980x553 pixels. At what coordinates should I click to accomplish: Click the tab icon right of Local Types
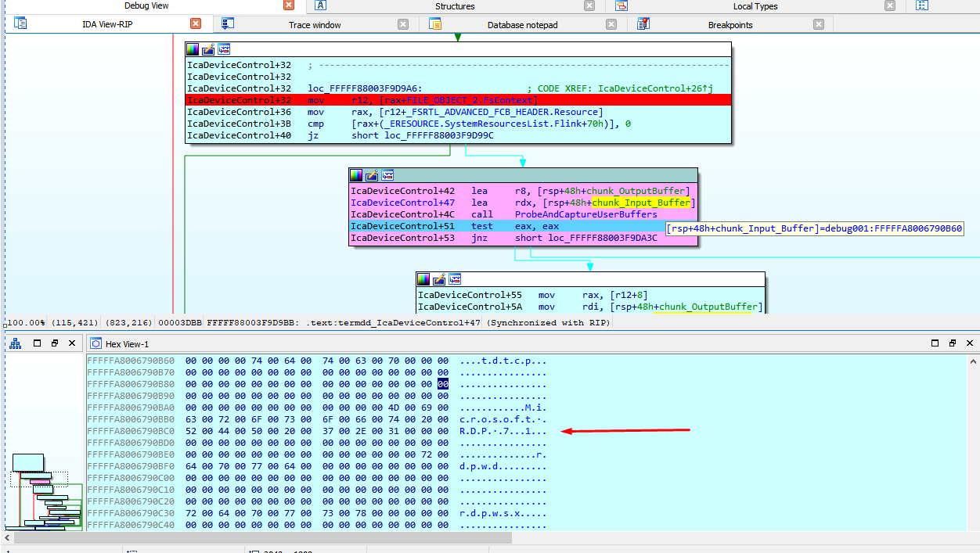click(x=922, y=5)
